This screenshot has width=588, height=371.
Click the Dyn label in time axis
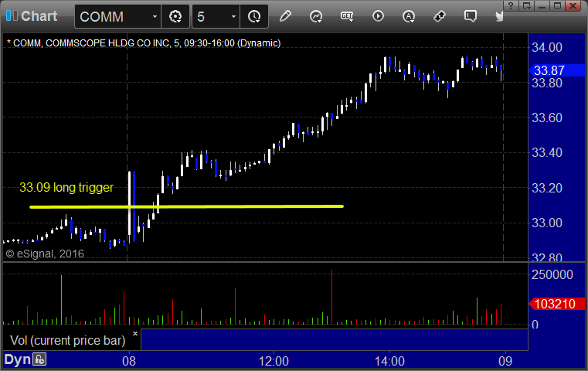click(x=17, y=359)
